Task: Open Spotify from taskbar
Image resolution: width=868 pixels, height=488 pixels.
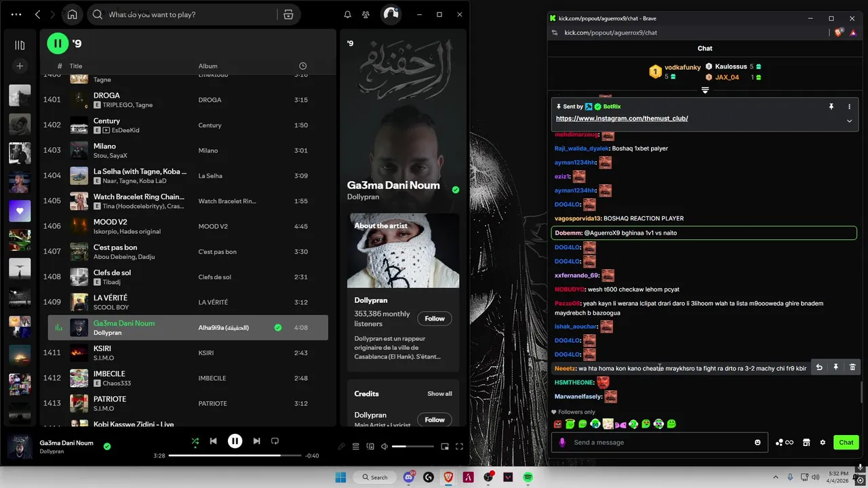Action: [528, 477]
